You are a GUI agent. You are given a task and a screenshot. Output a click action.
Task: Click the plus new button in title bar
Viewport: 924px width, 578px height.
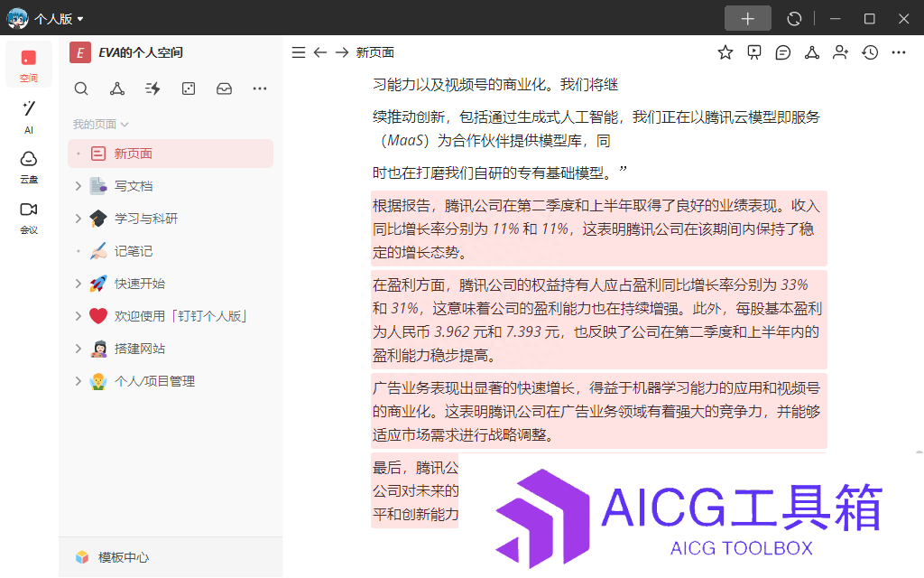click(x=747, y=19)
